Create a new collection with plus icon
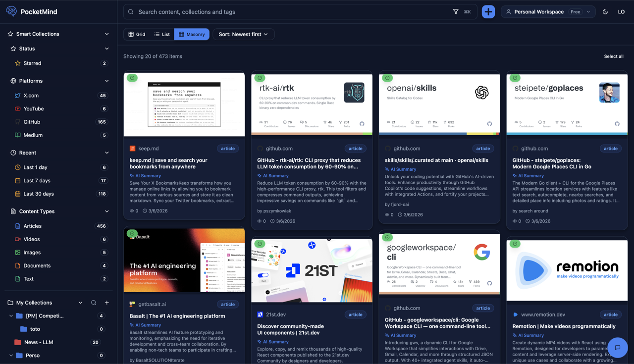634x364 pixels. (106, 302)
